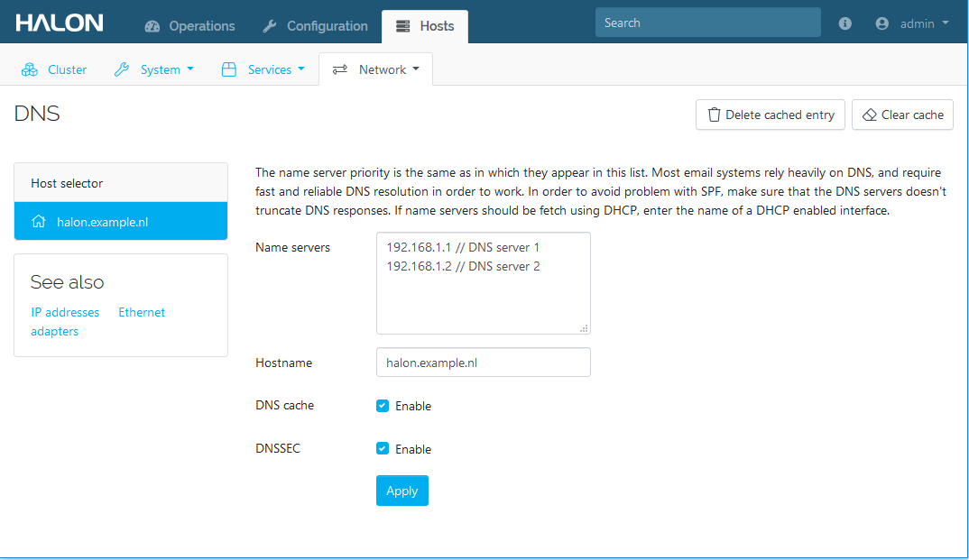Viewport: 969px width, 560px height.
Task: Expand the Network dropdown menu
Action: [376, 69]
